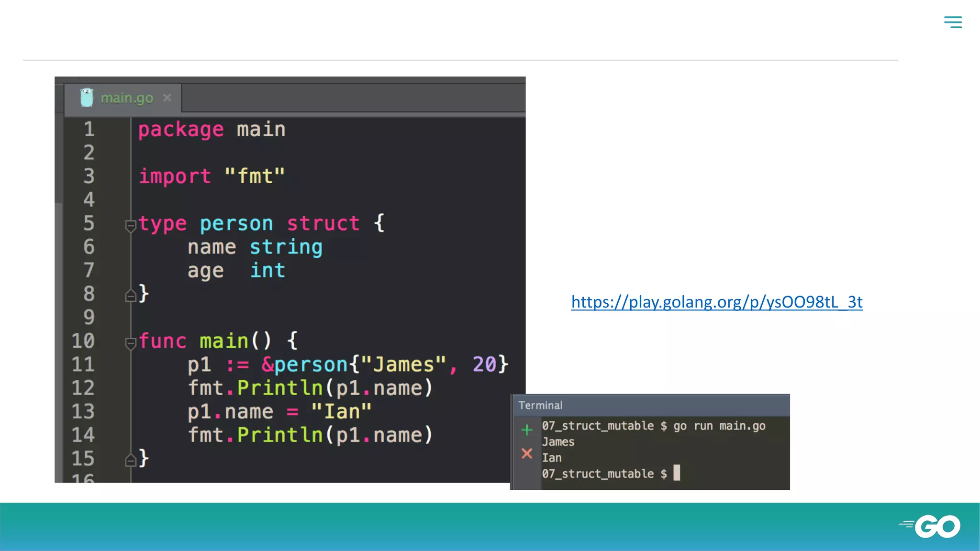The width and height of the screenshot is (980, 551).
Task: Click the struct closing fold marker on line 8
Action: coord(130,296)
